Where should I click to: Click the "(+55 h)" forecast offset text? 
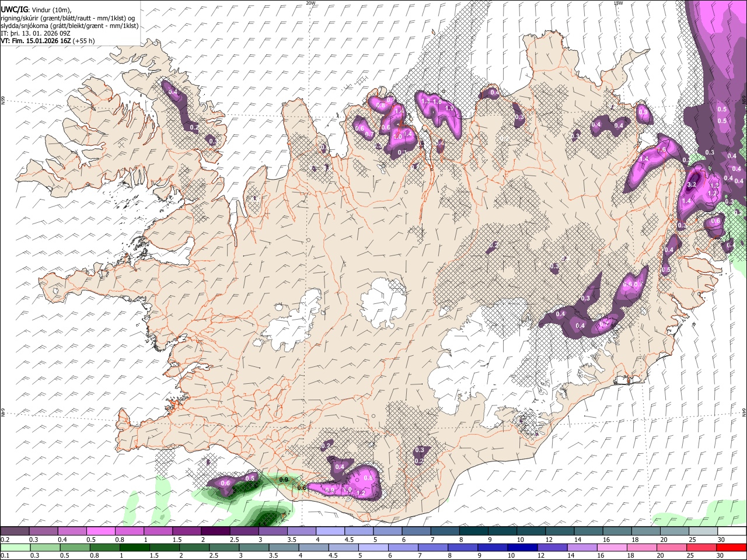coord(84,41)
